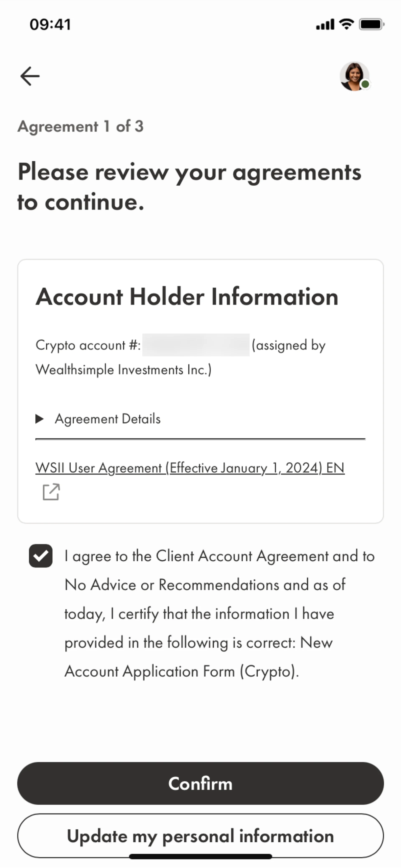Tap the back arrow

(x=30, y=76)
